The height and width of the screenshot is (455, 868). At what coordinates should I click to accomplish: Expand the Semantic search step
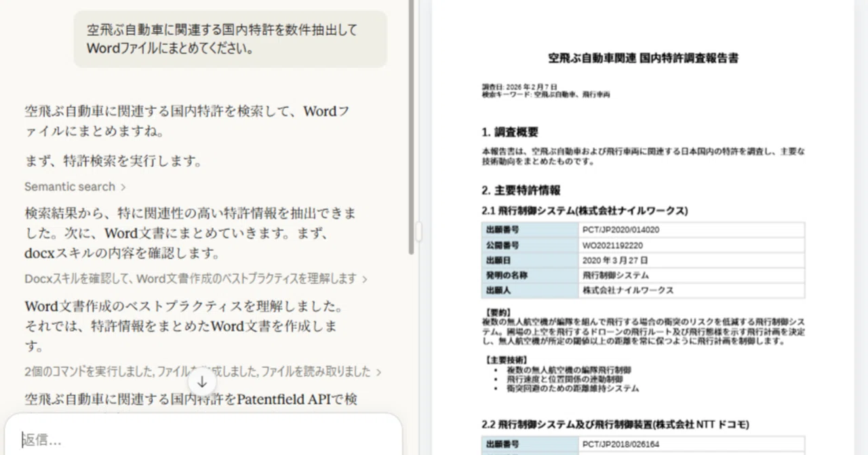[x=75, y=186]
